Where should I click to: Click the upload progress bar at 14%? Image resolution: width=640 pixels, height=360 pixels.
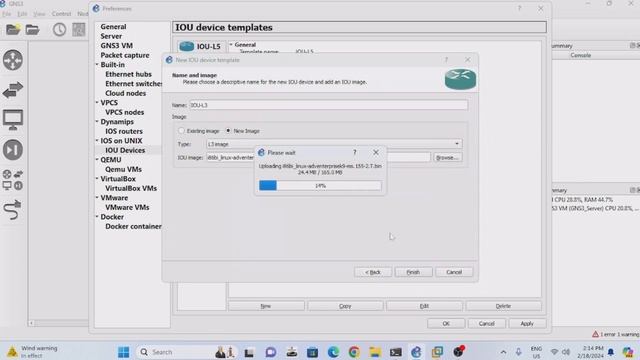320,186
